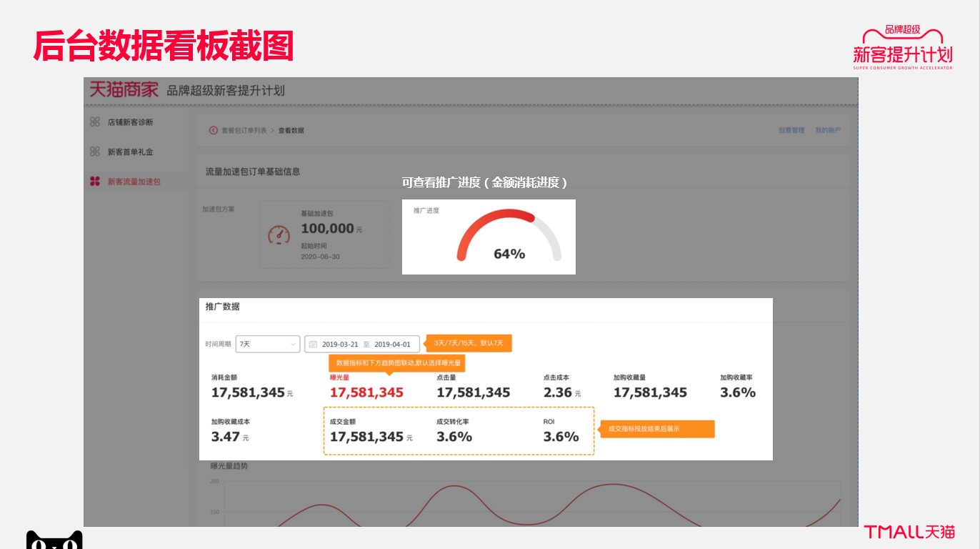The height and width of the screenshot is (549, 980).
Task: Open the 我的账户 link
Action: pos(828,130)
